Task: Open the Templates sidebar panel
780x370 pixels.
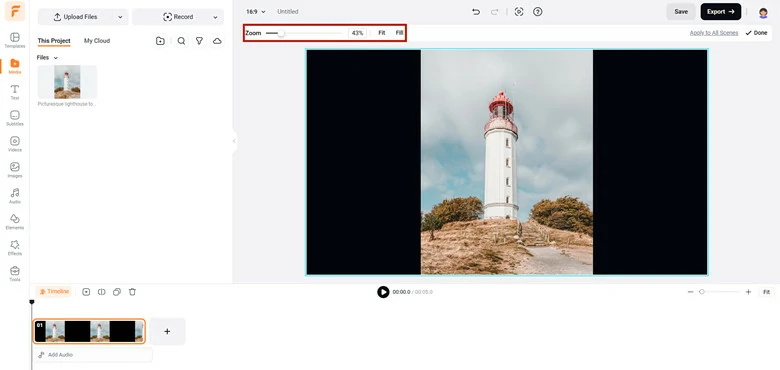Action: coord(15,40)
